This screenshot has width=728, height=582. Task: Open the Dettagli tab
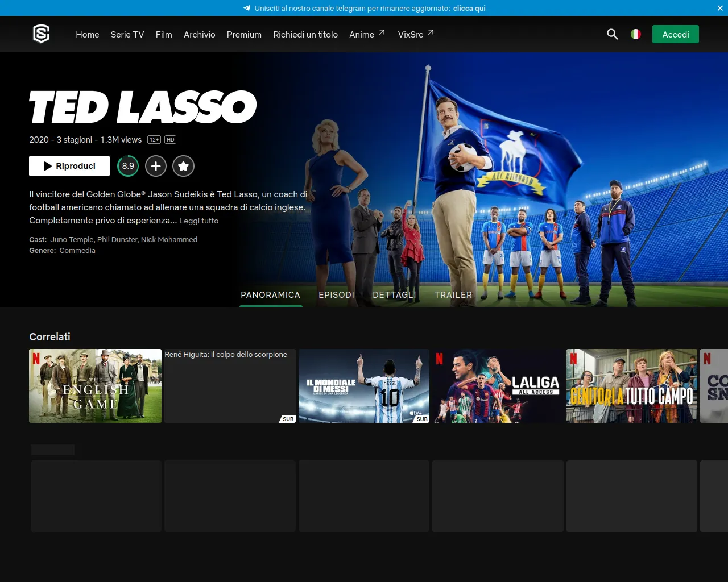point(394,294)
